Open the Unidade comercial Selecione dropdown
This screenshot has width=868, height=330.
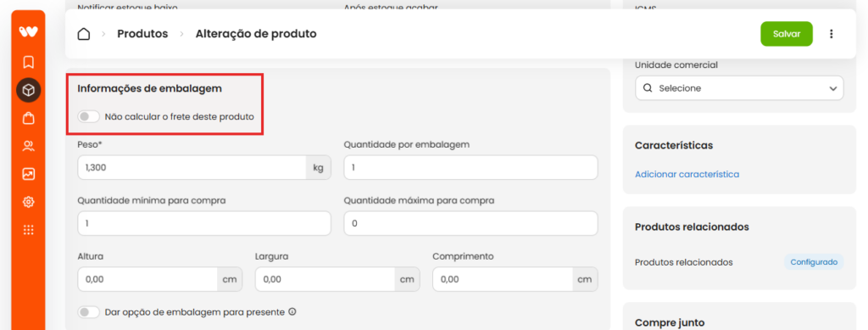(x=739, y=88)
